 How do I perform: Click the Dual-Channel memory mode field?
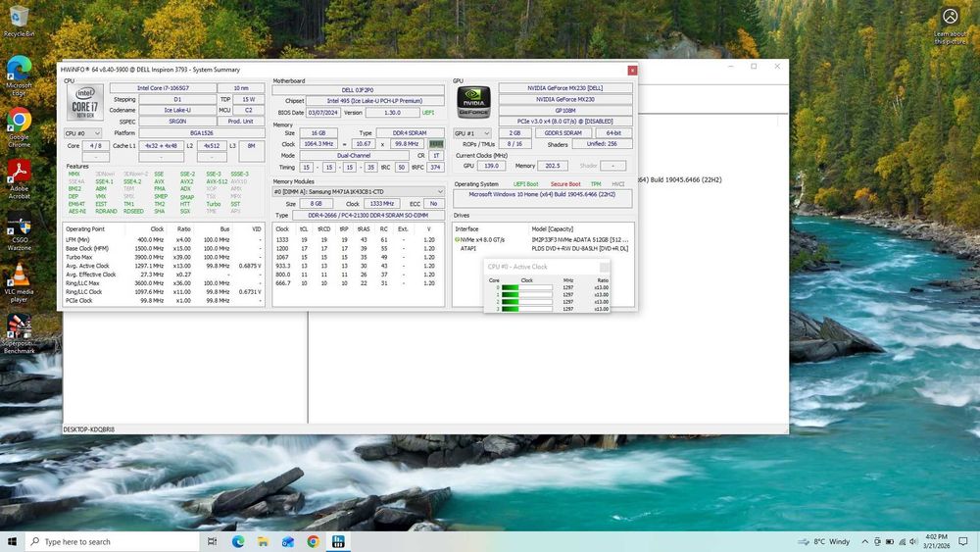(x=354, y=156)
